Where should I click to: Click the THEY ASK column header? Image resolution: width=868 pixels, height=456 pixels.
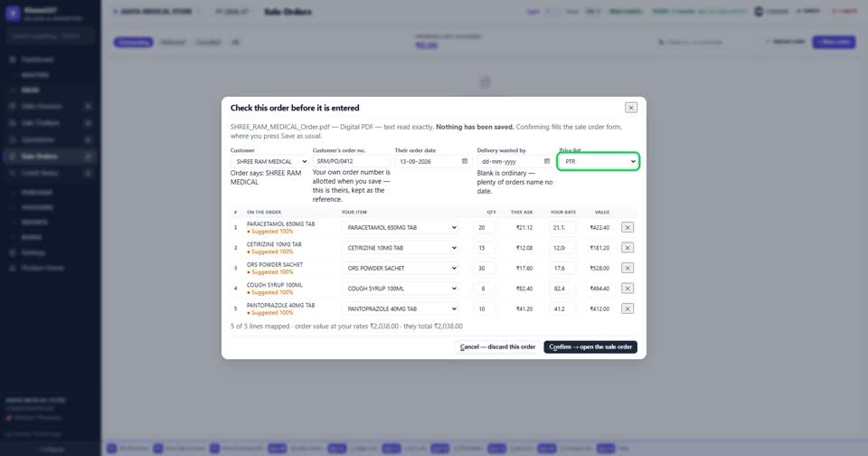(x=522, y=213)
